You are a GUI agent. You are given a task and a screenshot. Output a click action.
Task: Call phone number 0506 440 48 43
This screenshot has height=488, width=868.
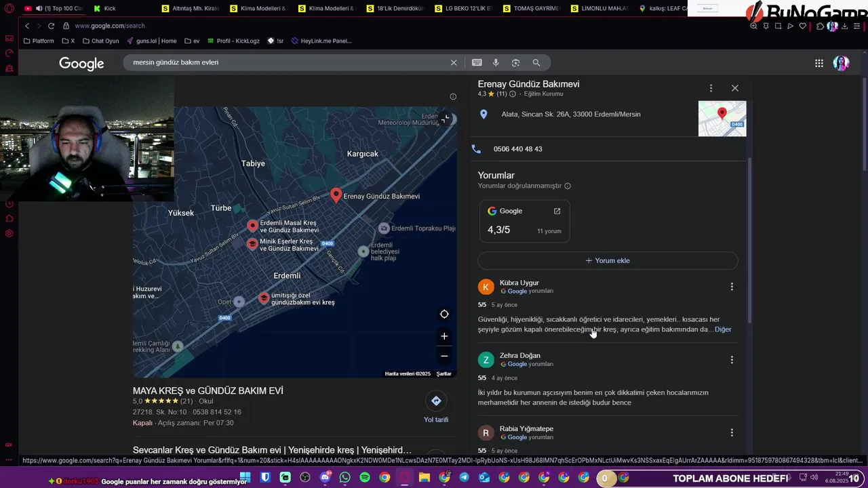pyautogui.click(x=517, y=149)
